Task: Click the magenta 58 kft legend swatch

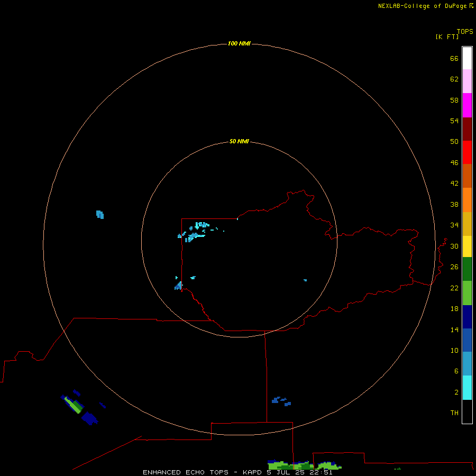Action: pyautogui.click(x=467, y=105)
